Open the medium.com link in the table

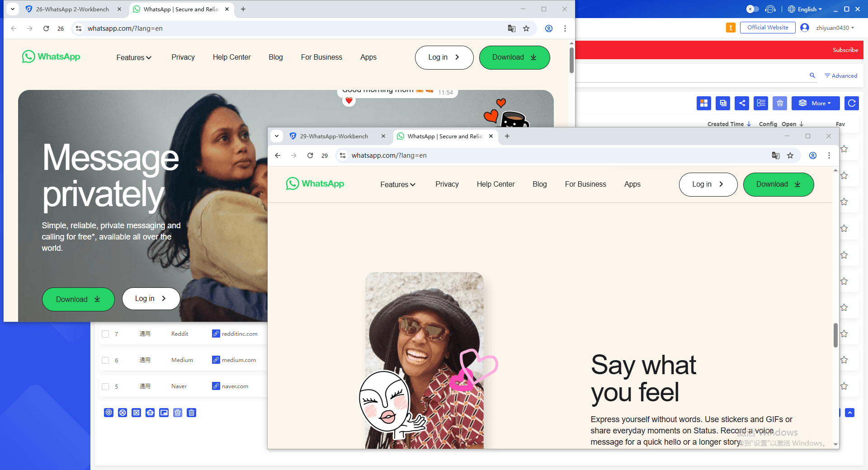240,360
